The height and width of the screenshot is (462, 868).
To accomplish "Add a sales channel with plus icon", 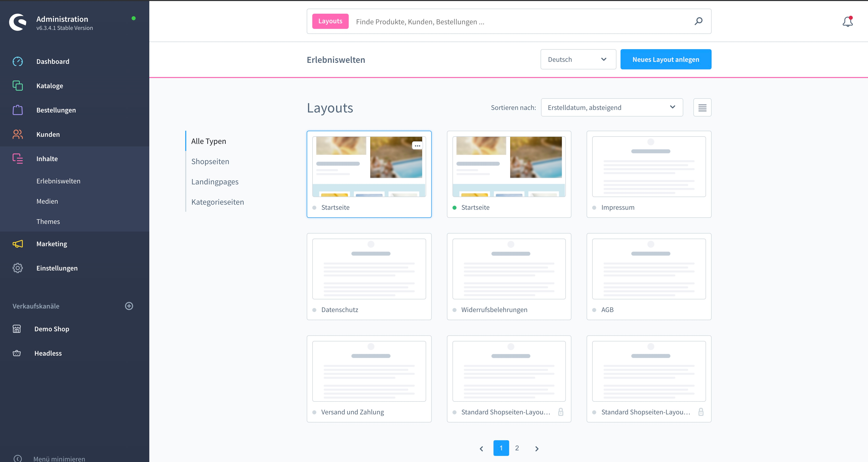I will point(129,306).
